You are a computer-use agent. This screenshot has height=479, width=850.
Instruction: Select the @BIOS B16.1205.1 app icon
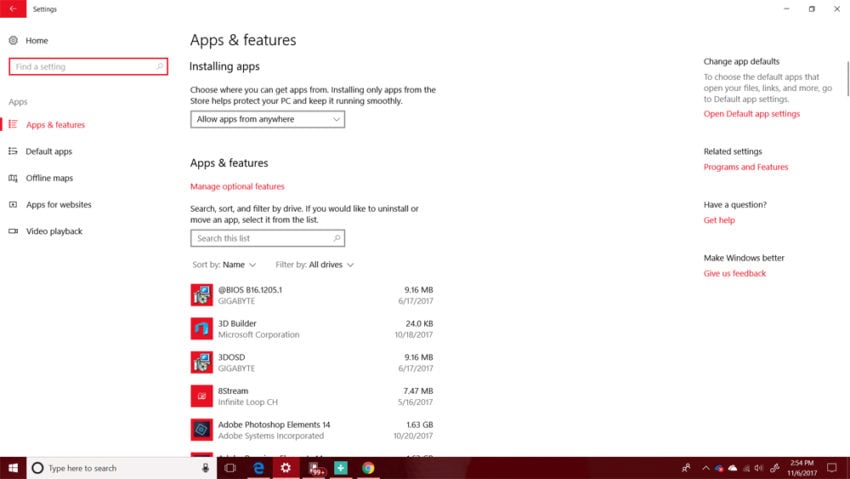coord(202,295)
